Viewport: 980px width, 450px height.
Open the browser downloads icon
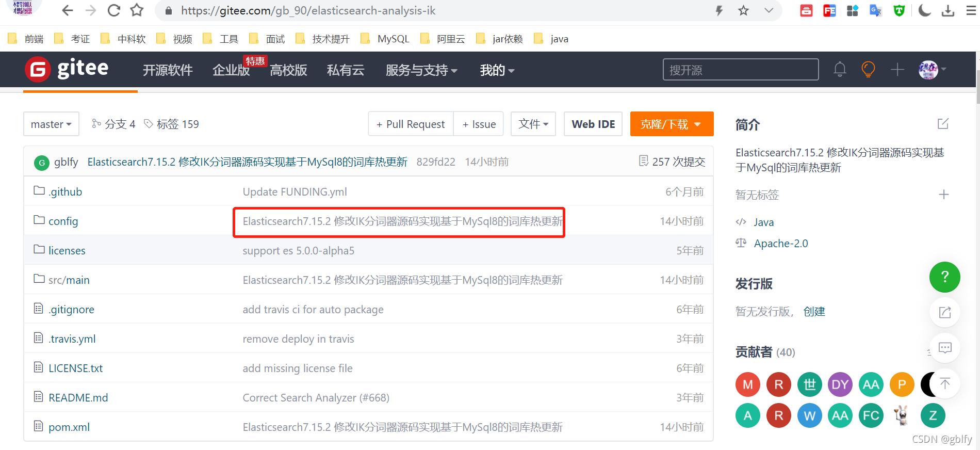coord(948,10)
